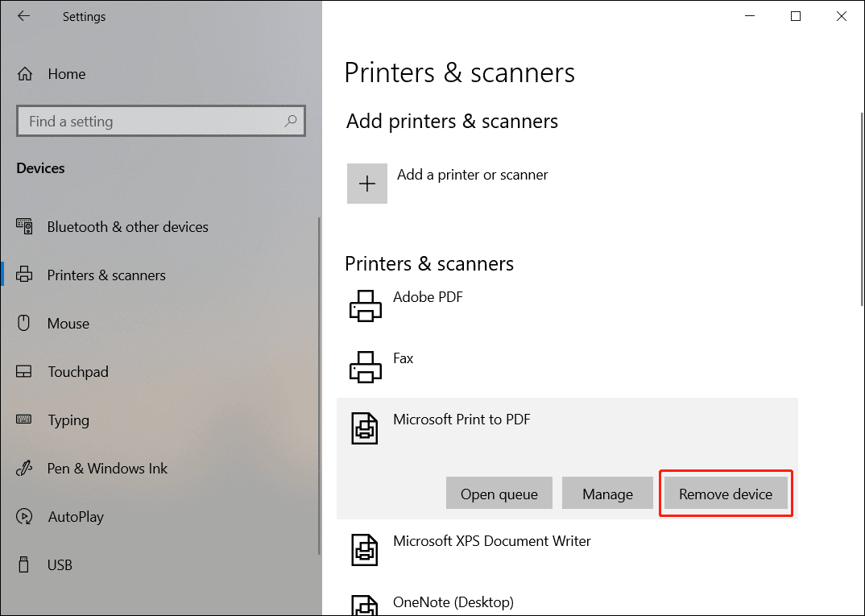
Task: Click the Typing keyboard icon
Action: point(23,420)
